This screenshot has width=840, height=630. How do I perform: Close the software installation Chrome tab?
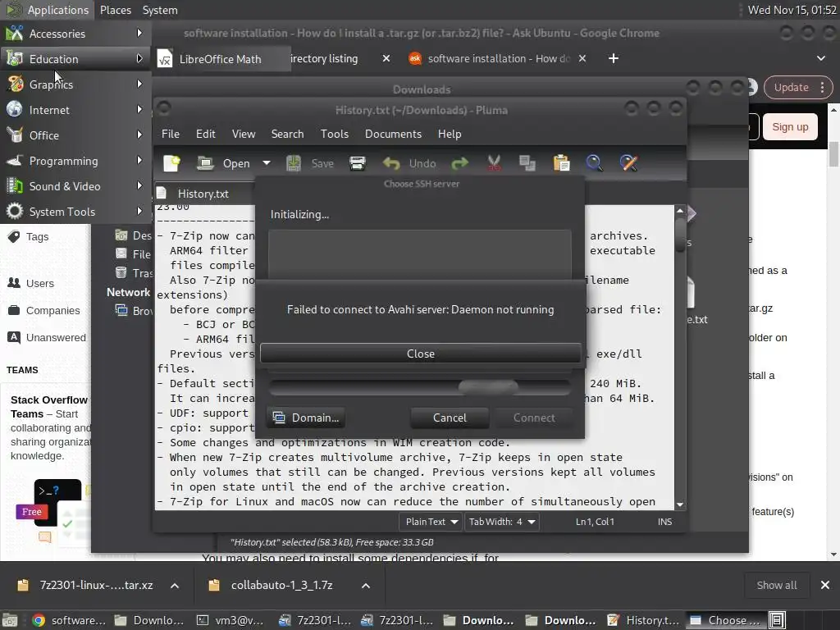point(582,58)
